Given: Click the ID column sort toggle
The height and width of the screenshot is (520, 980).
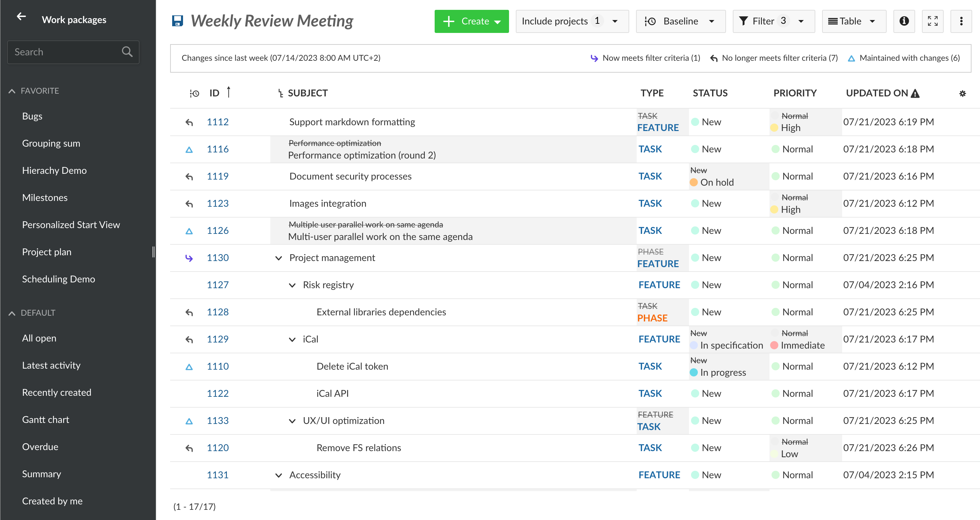Looking at the screenshot, I should coord(229,93).
